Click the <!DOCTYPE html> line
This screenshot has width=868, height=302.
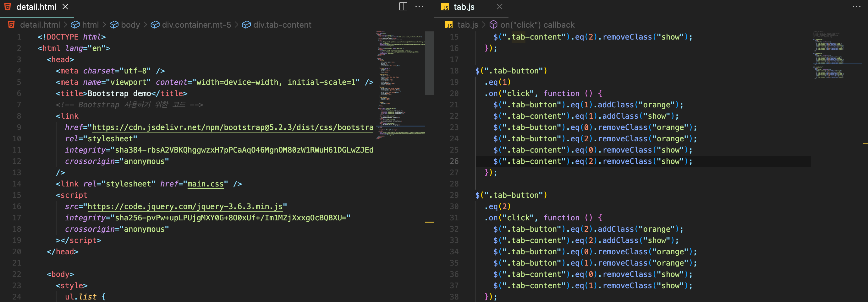tap(72, 37)
